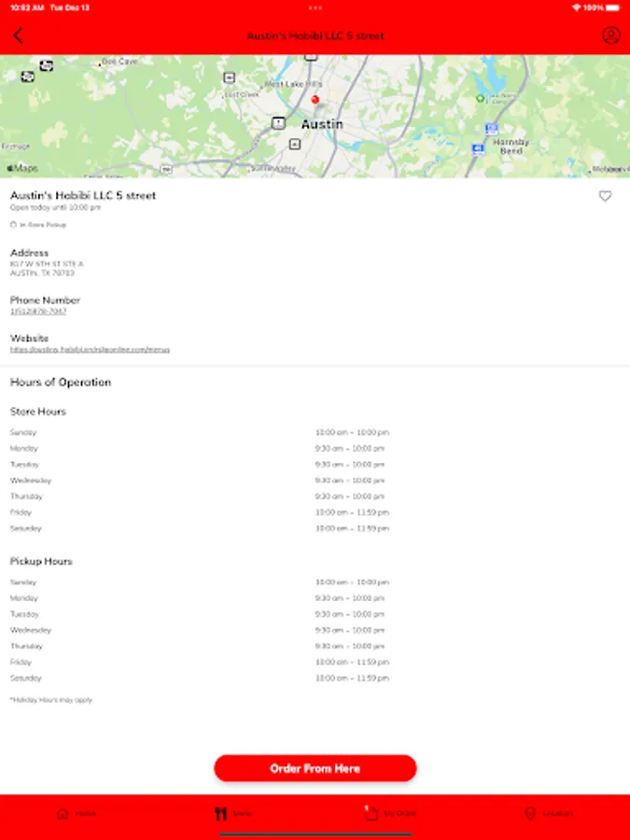630x840 pixels.
Task: Open the My Order tab
Action: 390,813
